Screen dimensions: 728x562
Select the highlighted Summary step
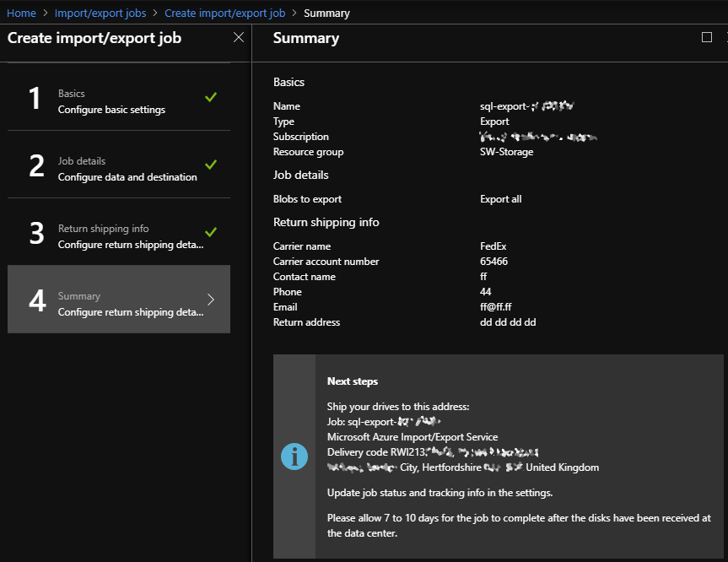coord(118,300)
